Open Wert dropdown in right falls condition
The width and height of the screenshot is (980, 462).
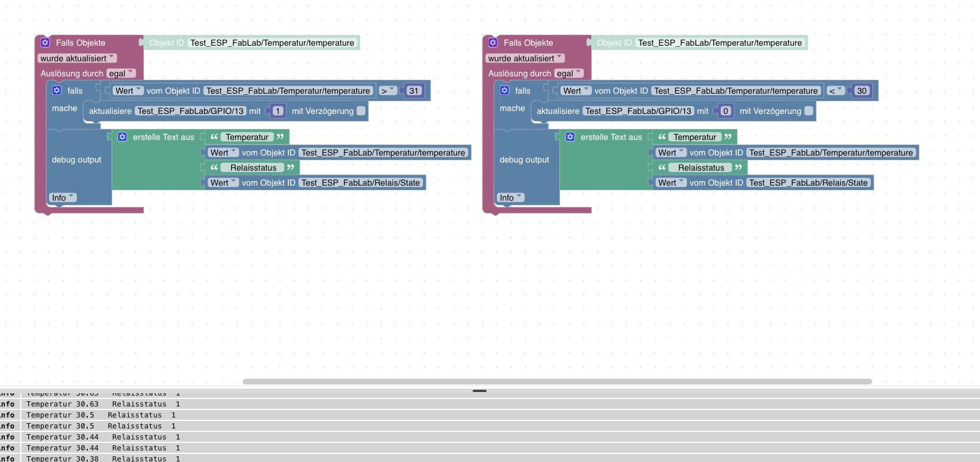(576, 90)
